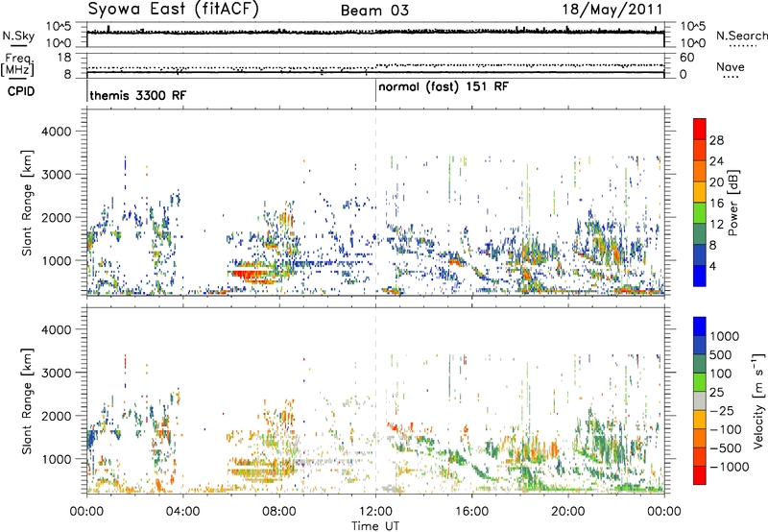
Task: Click the "N.Search" legend label
Action: point(741,36)
